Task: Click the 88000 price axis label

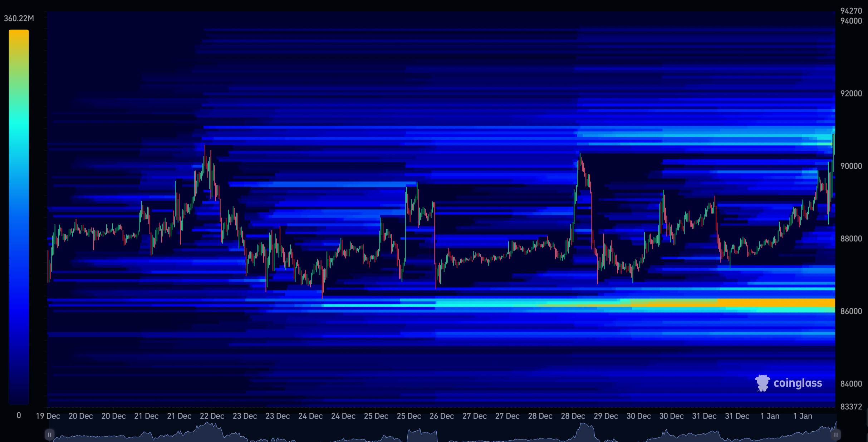Action: tap(851, 239)
